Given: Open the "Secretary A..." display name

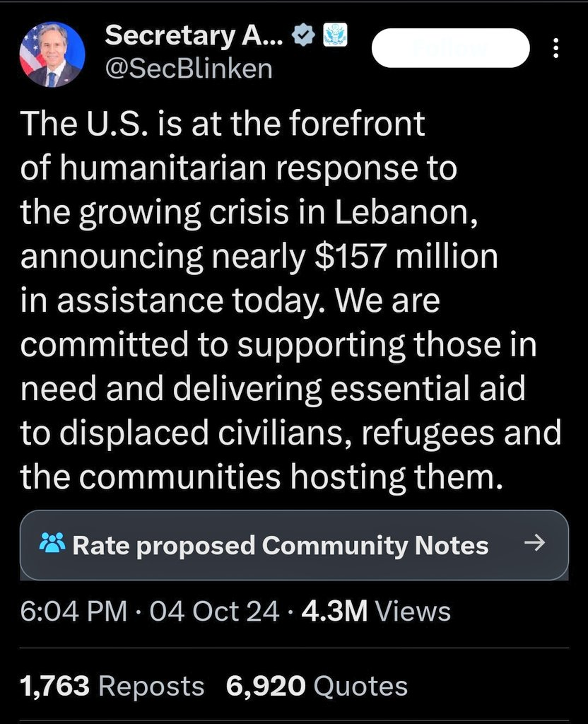Looking at the screenshot, I should click(194, 35).
